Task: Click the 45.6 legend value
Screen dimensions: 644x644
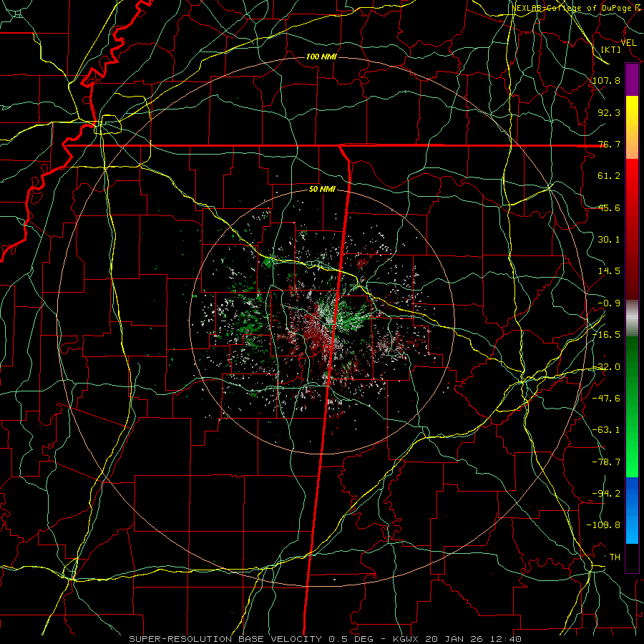Action: (609, 208)
